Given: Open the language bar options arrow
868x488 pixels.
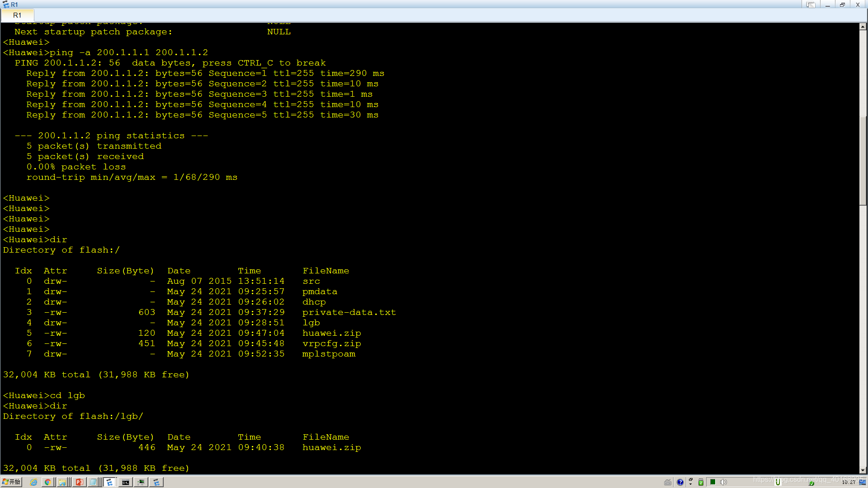Looking at the screenshot, I should coord(690,484).
